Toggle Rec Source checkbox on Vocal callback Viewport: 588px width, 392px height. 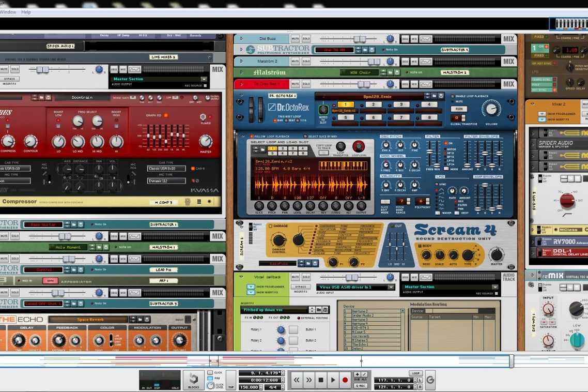(x=496, y=293)
